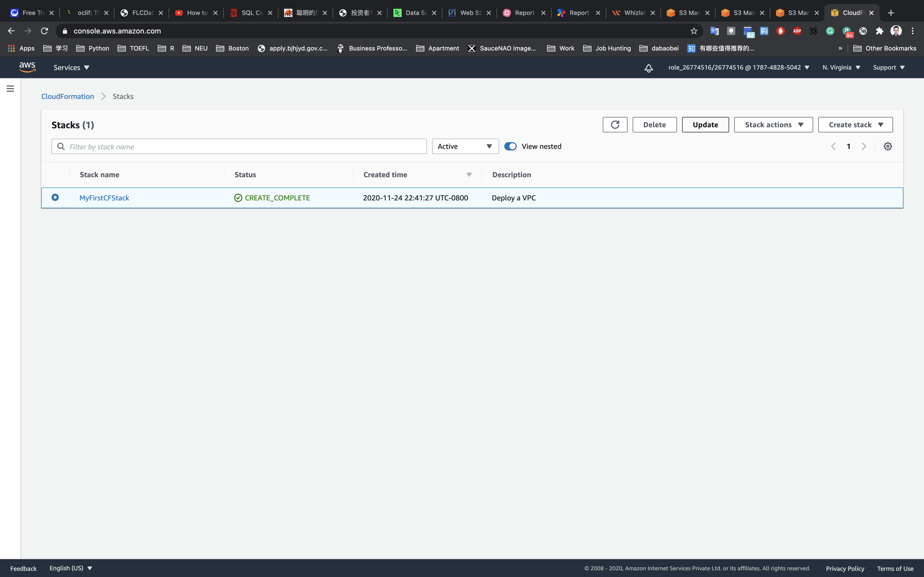Click the refresh stacks icon button
The width and height of the screenshot is (924, 577).
(x=615, y=125)
